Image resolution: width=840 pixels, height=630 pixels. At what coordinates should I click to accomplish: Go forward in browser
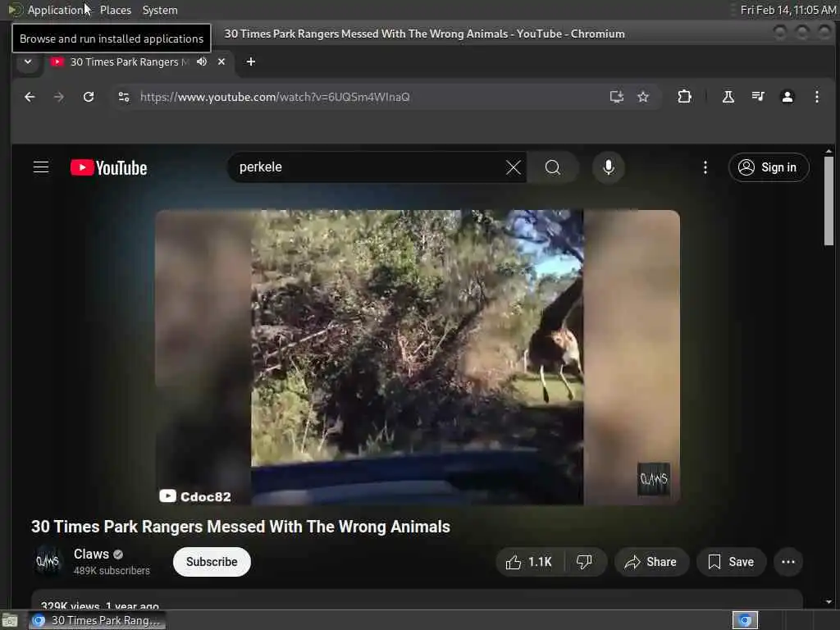(59, 97)
